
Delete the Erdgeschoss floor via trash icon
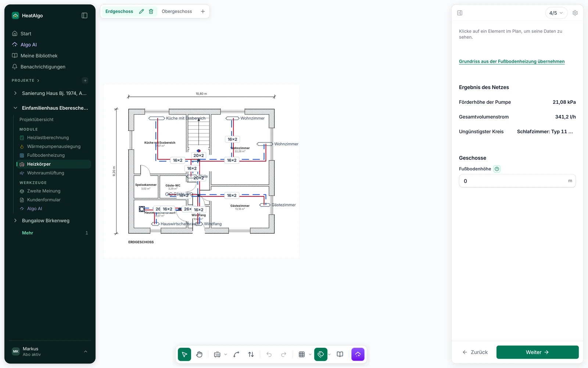click(151, 11)
